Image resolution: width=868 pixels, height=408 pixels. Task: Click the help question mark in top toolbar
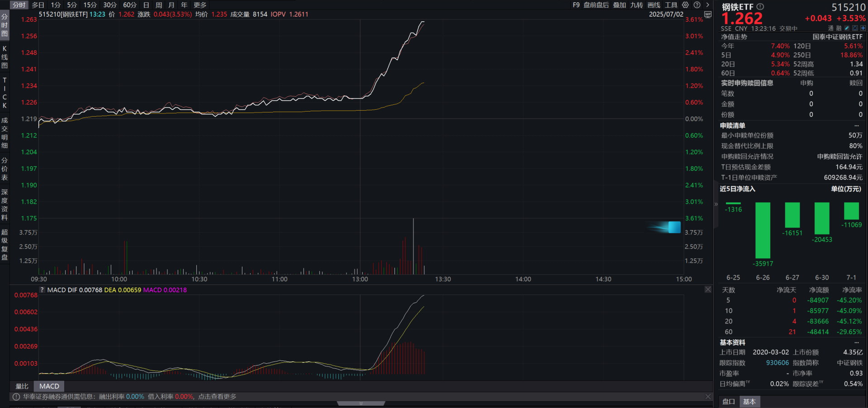point(697,5)
